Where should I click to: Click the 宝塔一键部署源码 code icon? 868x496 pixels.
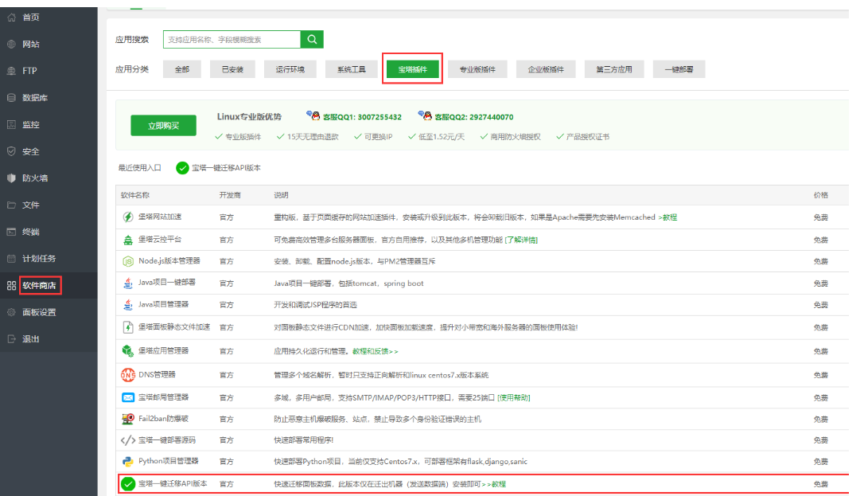coord(127,439)
